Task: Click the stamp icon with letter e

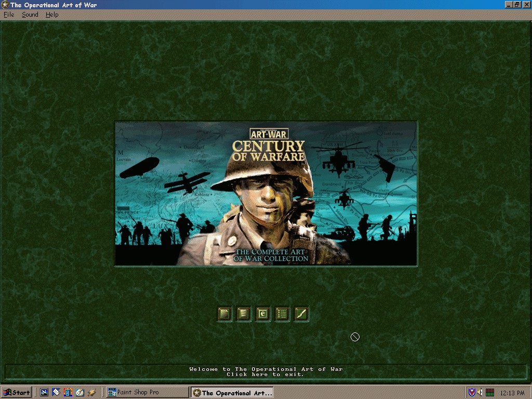Action: pos(263,314)
